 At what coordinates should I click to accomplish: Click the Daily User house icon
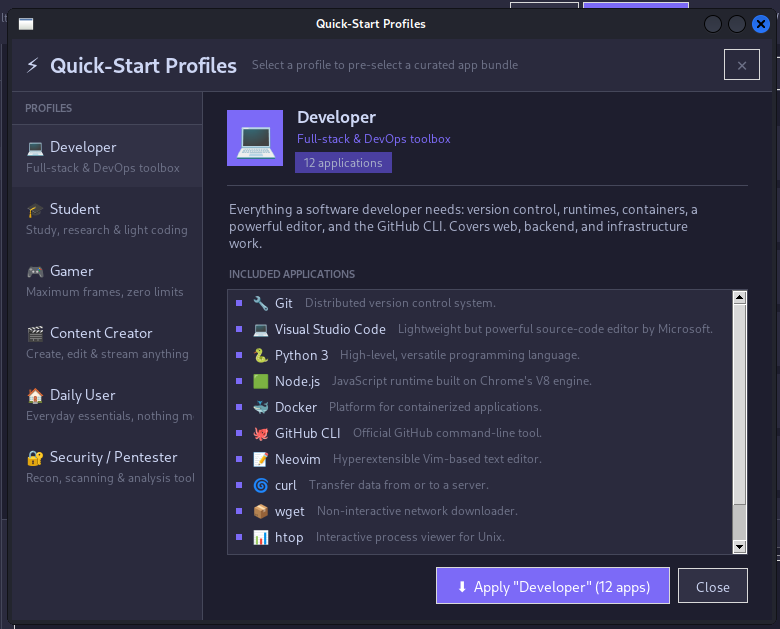click(35, 396)
